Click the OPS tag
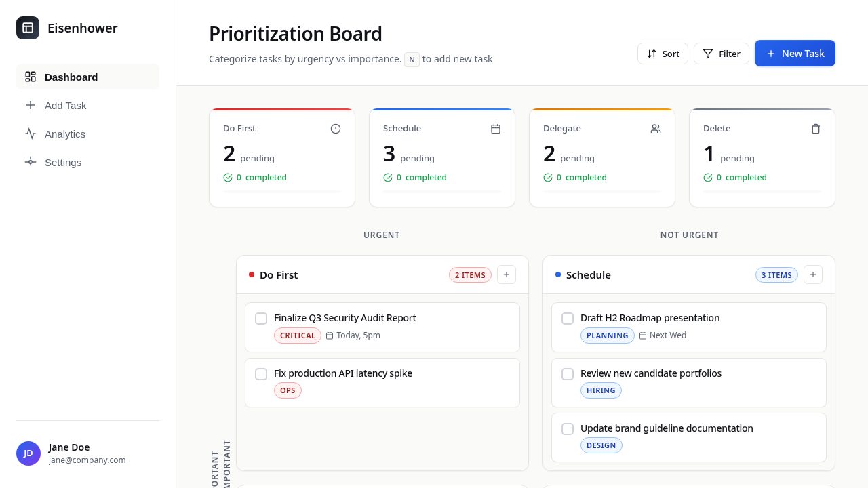The image size is (868, 488). [x=288, y=390]
